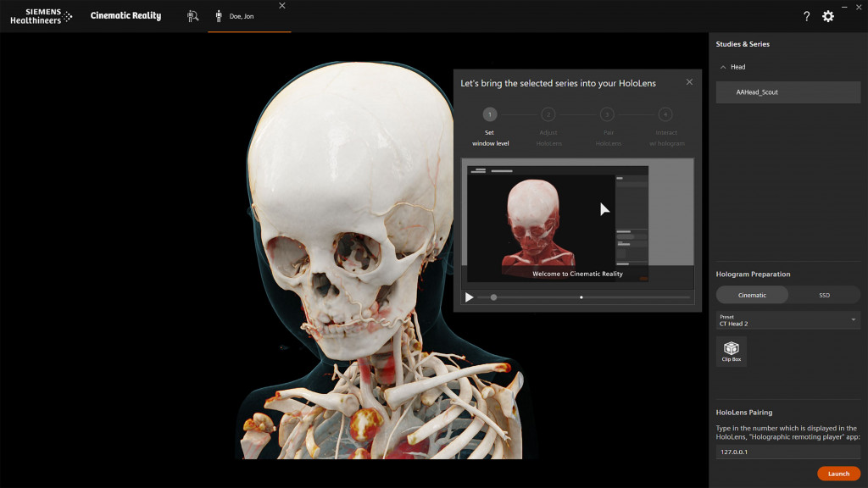Screen dimensions: 868x488
Task: Switch rendering mode to Cinematic
Action: click(752, 295)
